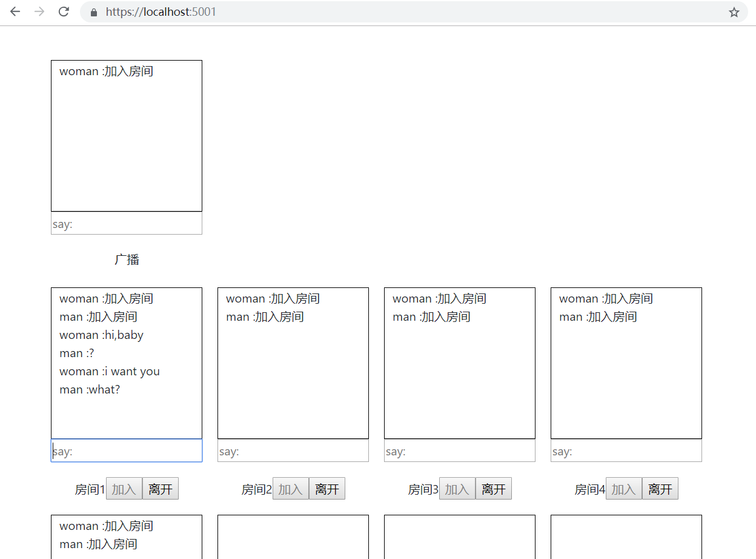Click the 房间4 label
756x559 pixels.
590,489
